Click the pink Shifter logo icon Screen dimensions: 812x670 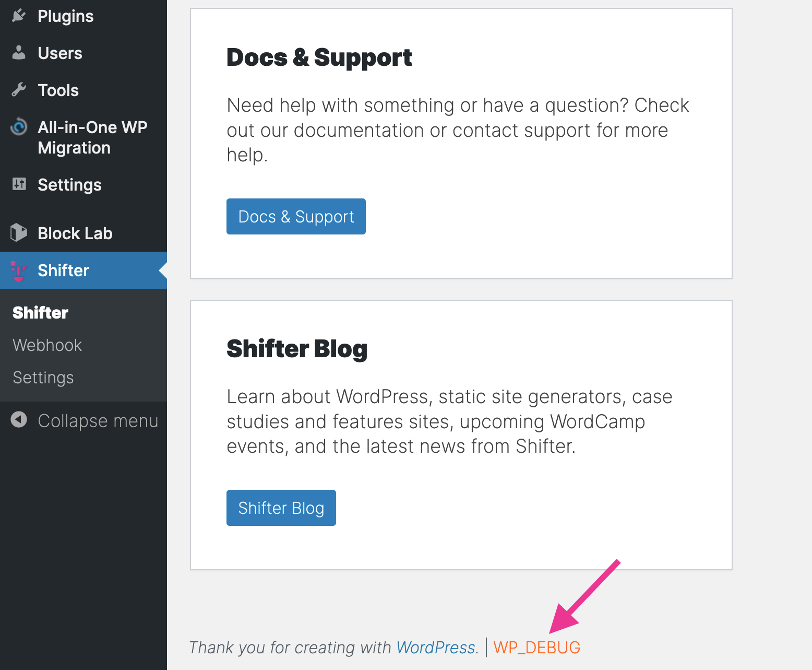coord(19,271)
